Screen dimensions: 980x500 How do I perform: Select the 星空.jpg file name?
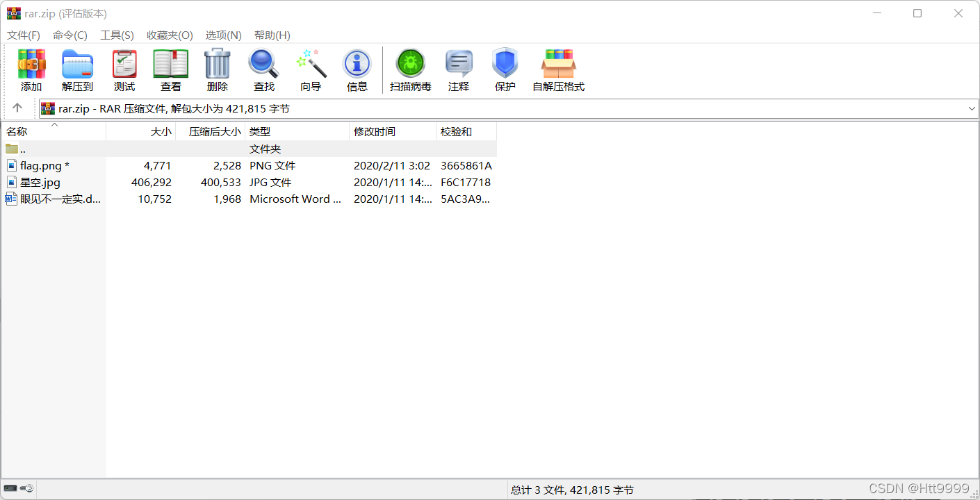pos(40,182)
